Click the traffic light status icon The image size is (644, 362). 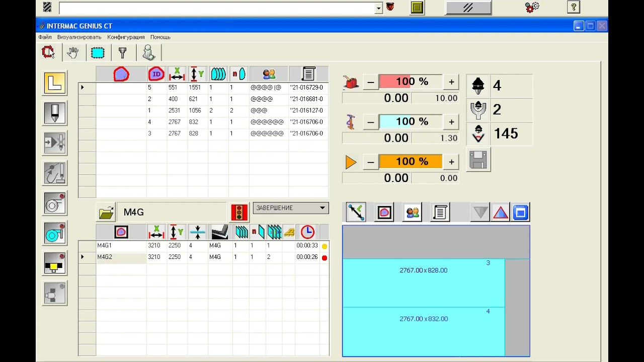point(239,212)
